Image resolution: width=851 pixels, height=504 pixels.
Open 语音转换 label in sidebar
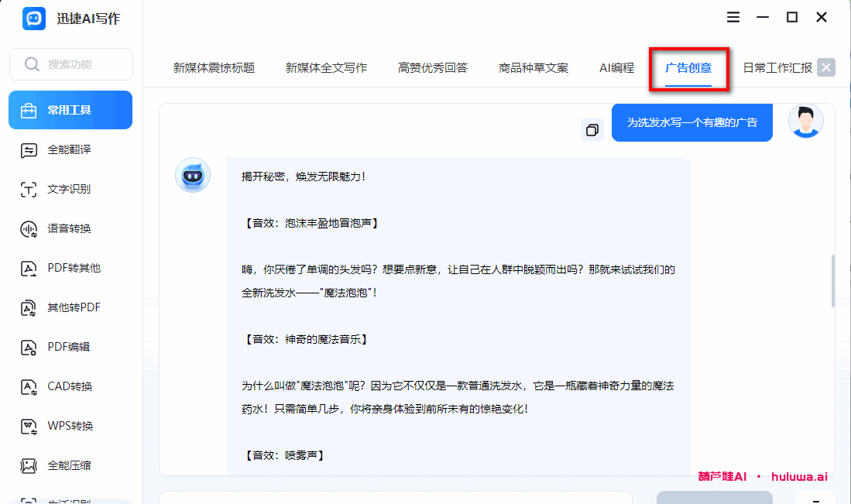click(69, 229)
